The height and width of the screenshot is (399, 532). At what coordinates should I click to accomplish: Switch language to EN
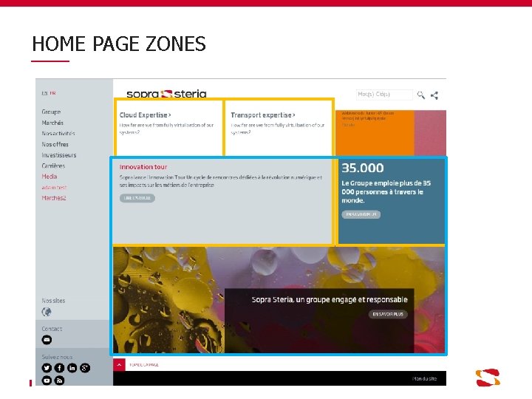pyautogui.click(x=44, y=93)
